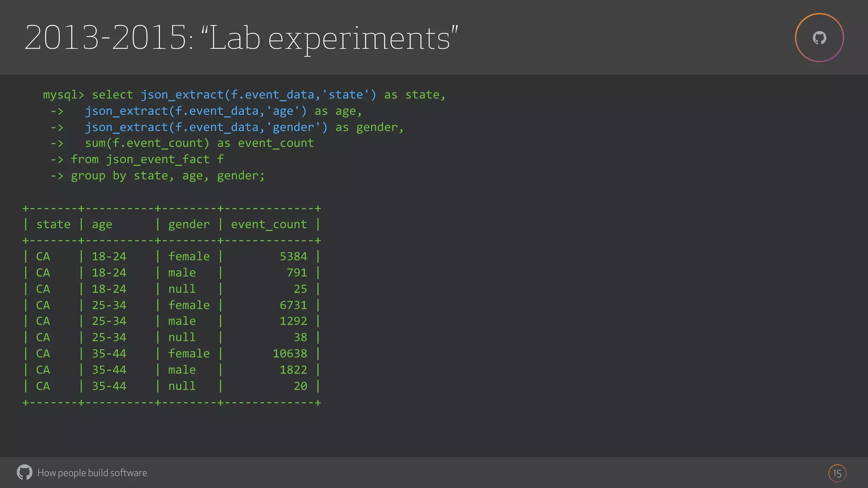The image size is (868, 488).
Task: Click json_extract(f.event_data,'age') expression
Action: (x=196, y=111)
